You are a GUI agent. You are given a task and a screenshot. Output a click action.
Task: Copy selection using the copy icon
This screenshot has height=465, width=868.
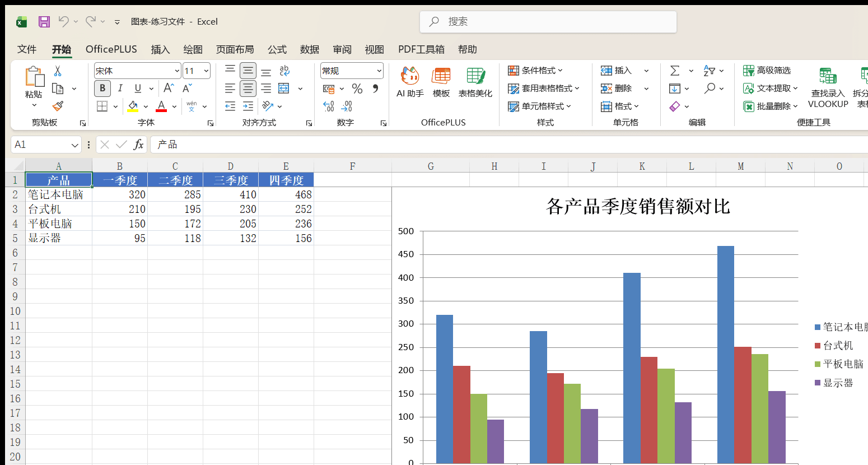(57, 89)
